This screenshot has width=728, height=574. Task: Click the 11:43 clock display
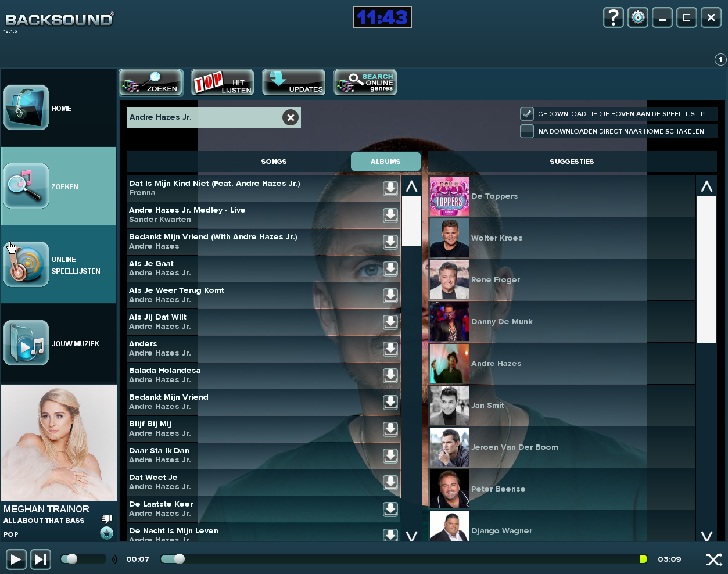pyautogui.click(x=382, y=17)
